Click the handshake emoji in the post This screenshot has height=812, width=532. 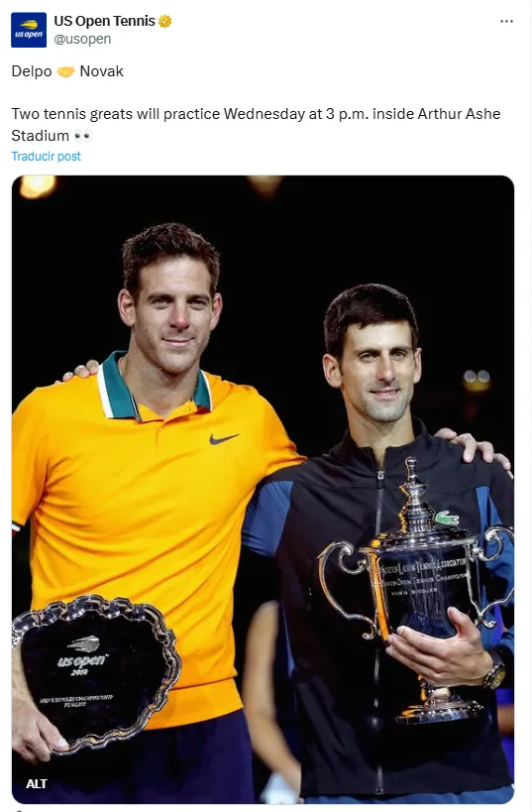(65, 71)
